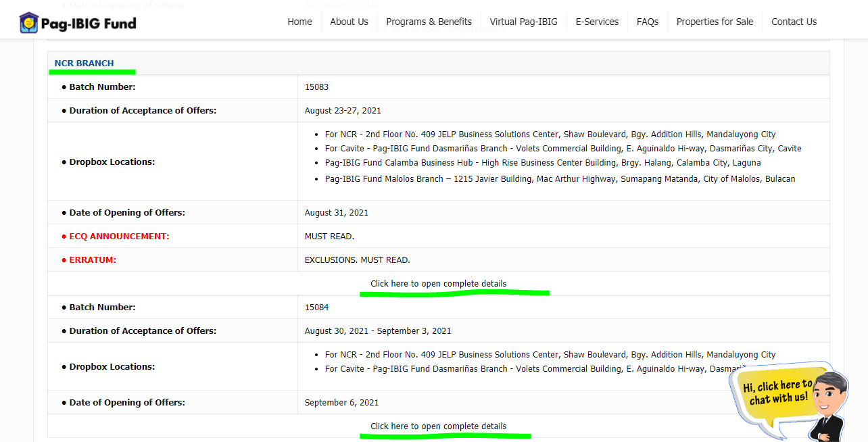Click the September 6, 2021 opening date at the bottom
The image size is (868, 442).
pos(341,403)
